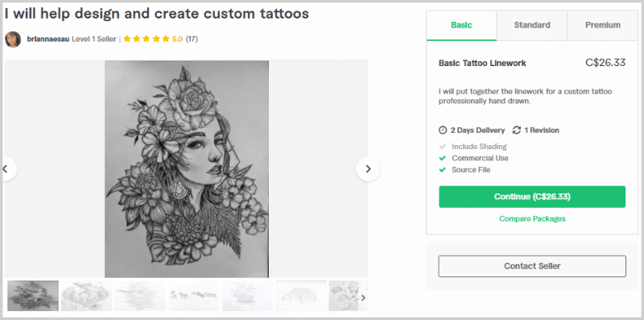Click the Continue (C$26.33) button

click(532, 197)
